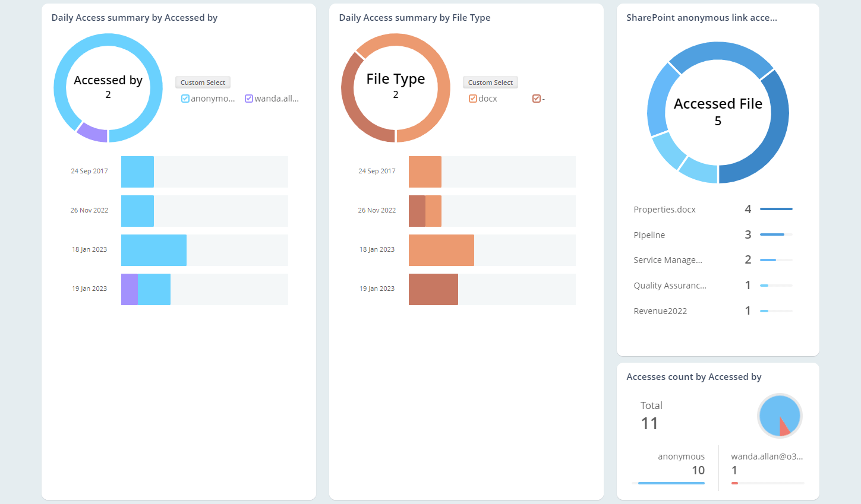Click the Daily Access summary by File Type title
861x504 pixels.
coord(415,17)
